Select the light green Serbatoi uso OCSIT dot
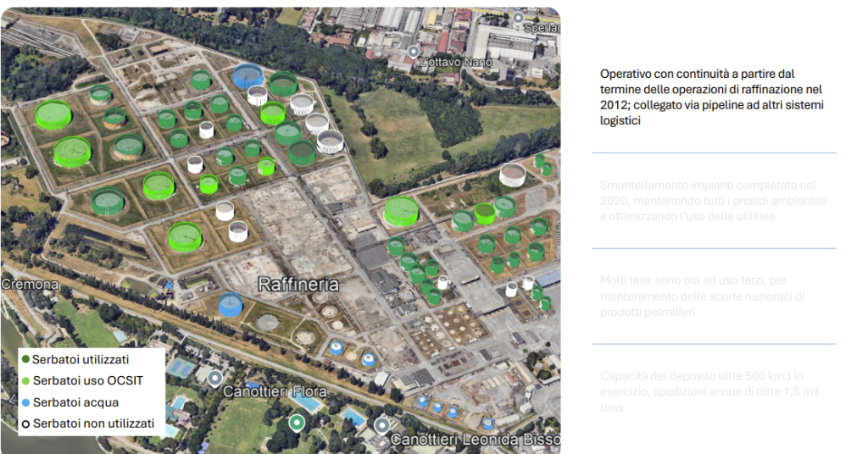The width and height of the screenshot is (868, 454). [26, 381]
